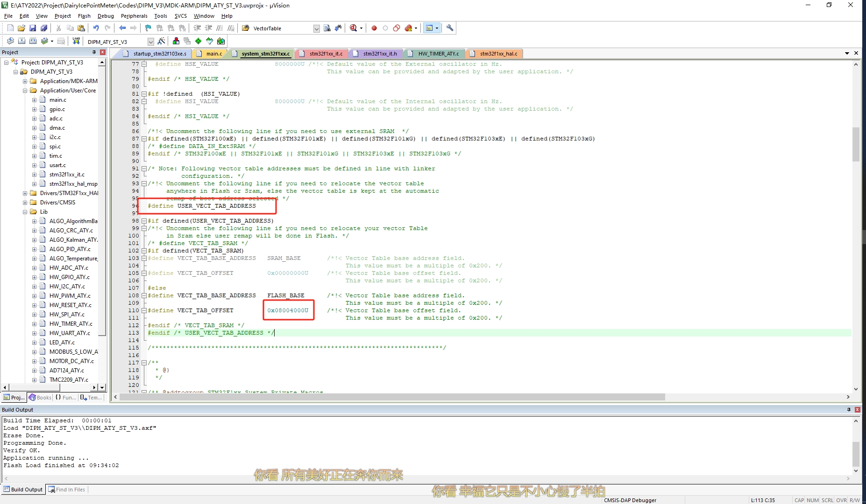Click the Download (LOAD) to flash icon
This screenshot has width=866, height=504.
click(76, 42)
